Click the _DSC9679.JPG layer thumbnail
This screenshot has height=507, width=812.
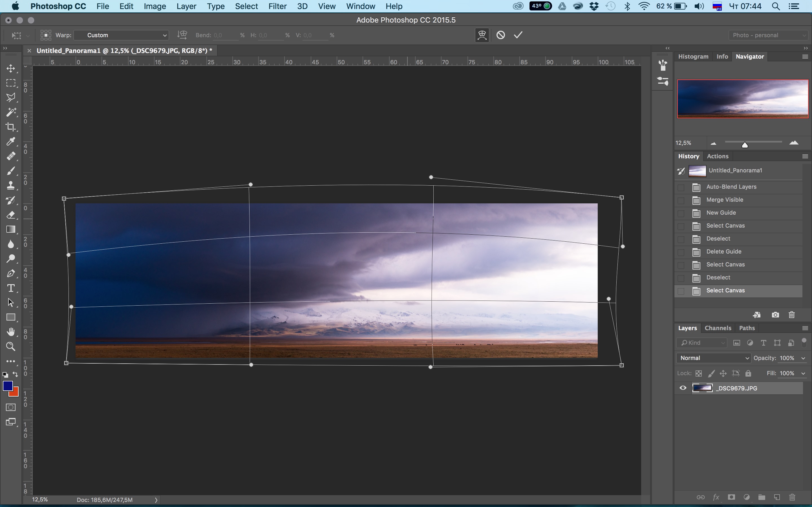point(702,388)
